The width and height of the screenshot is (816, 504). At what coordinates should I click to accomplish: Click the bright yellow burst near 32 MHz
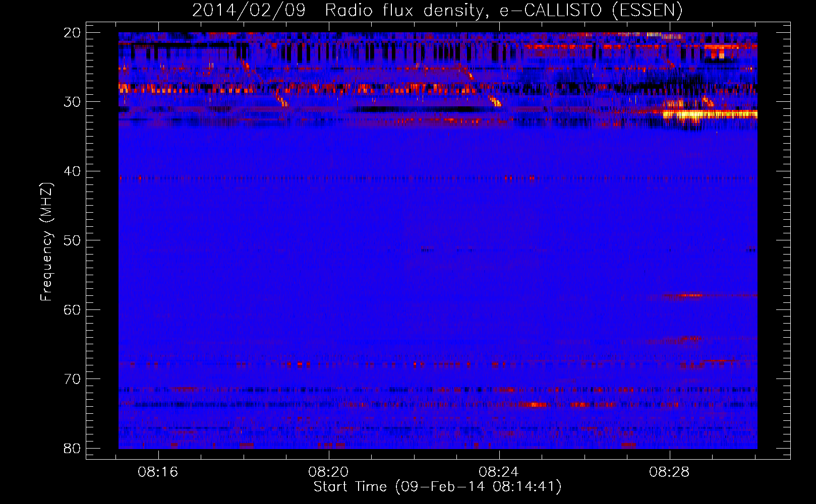click(x=710, y=115)
